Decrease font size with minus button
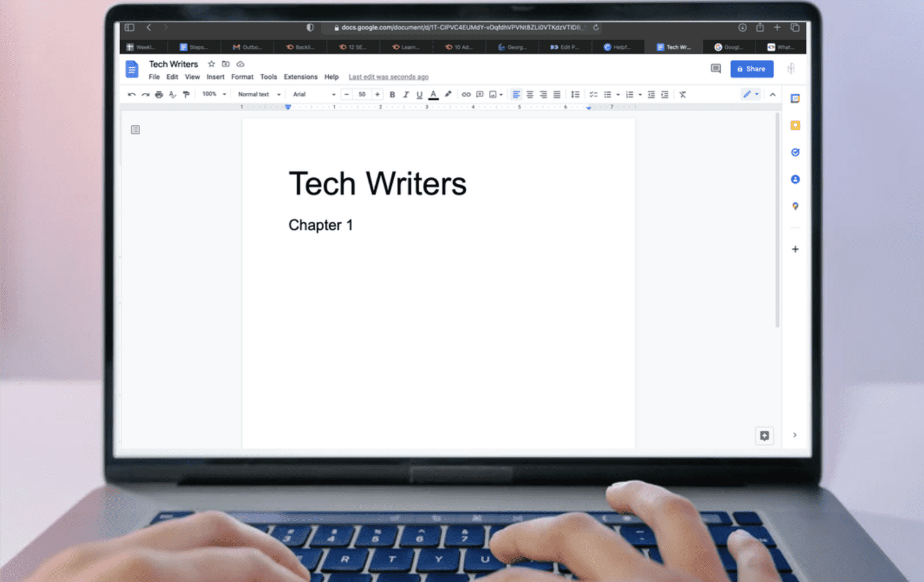Image resolution: width=924 pixels, height=582 pixels. coord(346,95)
